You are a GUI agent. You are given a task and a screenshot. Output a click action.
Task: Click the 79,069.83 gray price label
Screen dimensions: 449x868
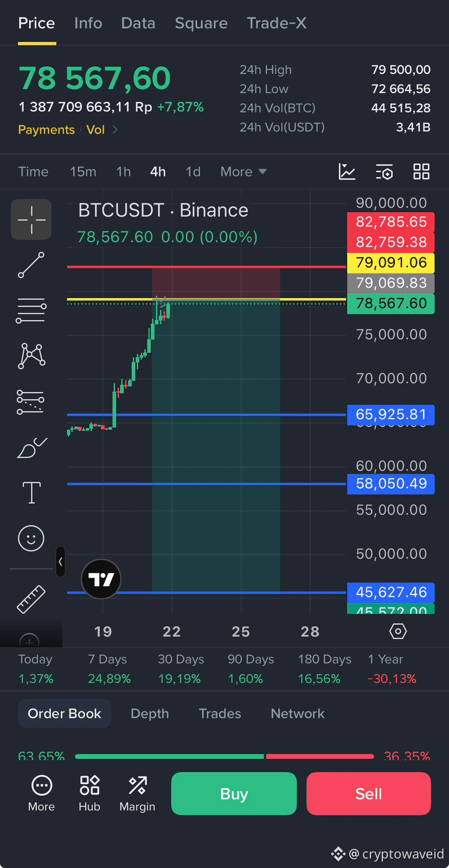click(x=391, y=283)
